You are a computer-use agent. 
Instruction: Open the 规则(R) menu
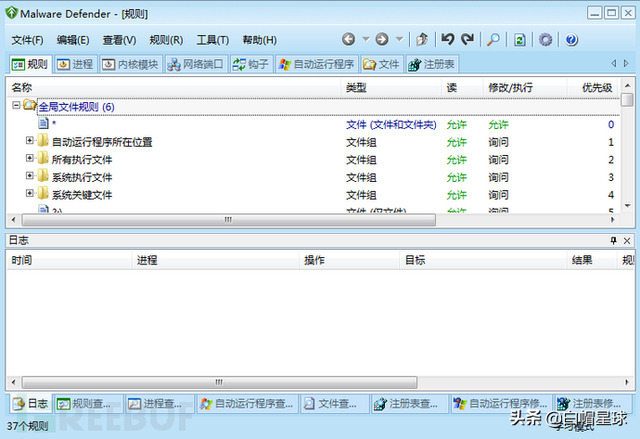166,40
